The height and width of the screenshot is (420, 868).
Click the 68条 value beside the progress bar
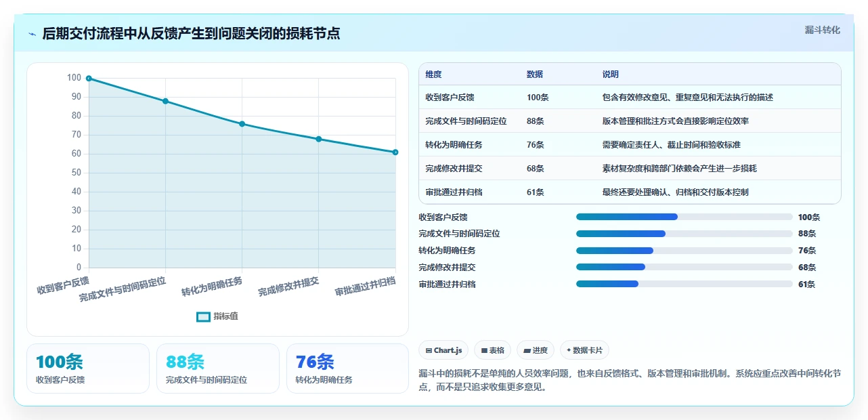click(x=807, y=268)
